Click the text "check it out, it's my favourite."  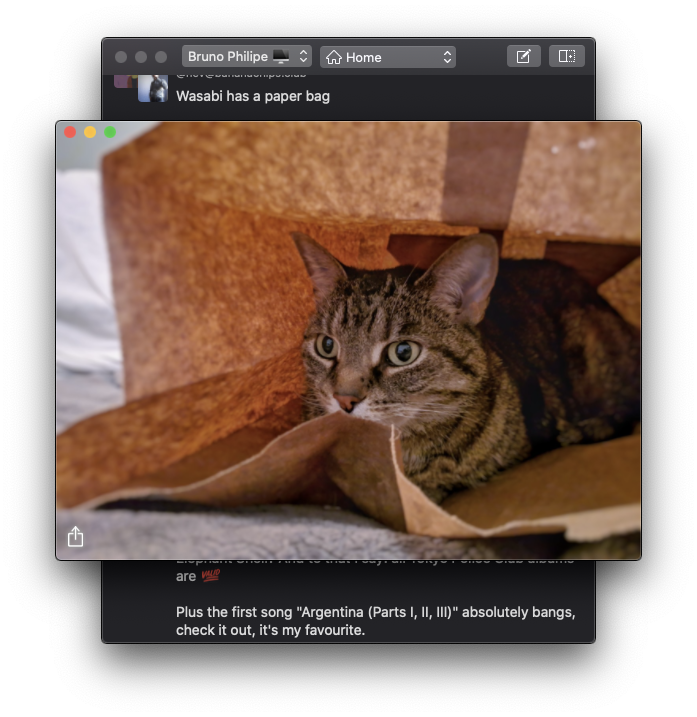click(x=270, y=630)
